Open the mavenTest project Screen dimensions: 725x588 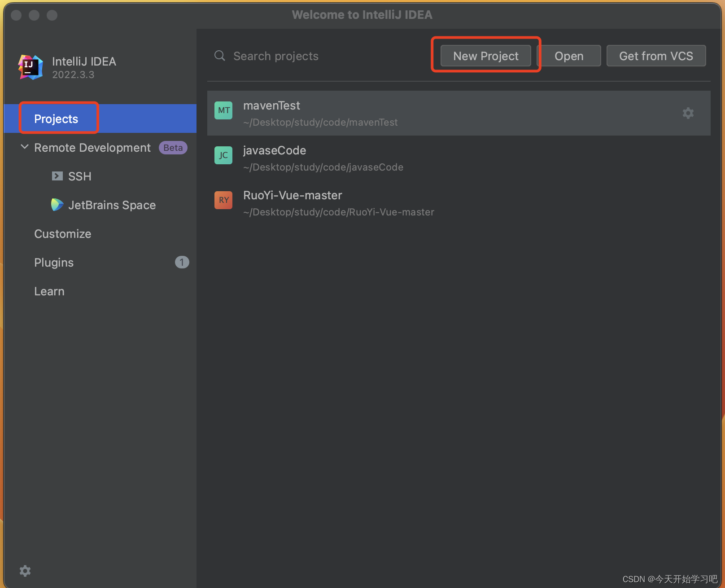coord(459,113)
